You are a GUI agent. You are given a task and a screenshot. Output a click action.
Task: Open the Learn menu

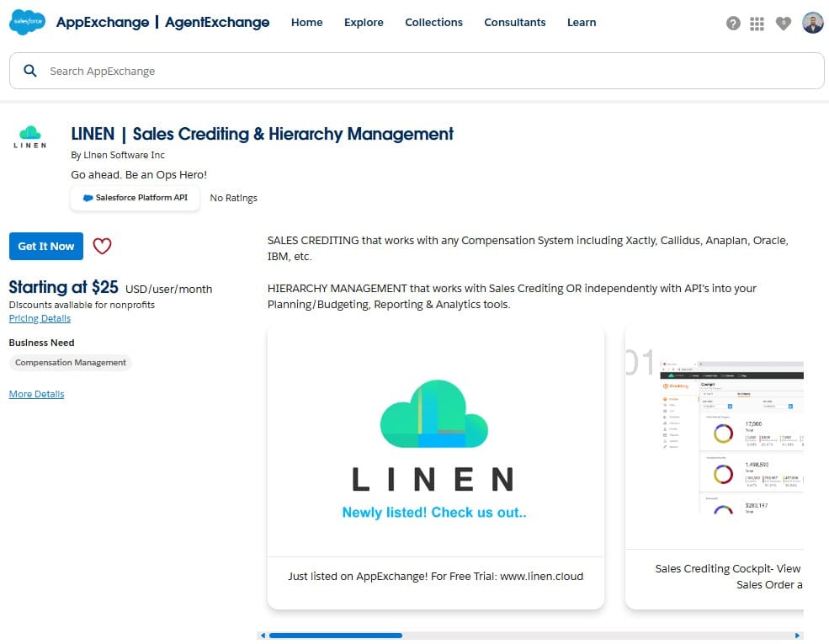click(581, 22)
